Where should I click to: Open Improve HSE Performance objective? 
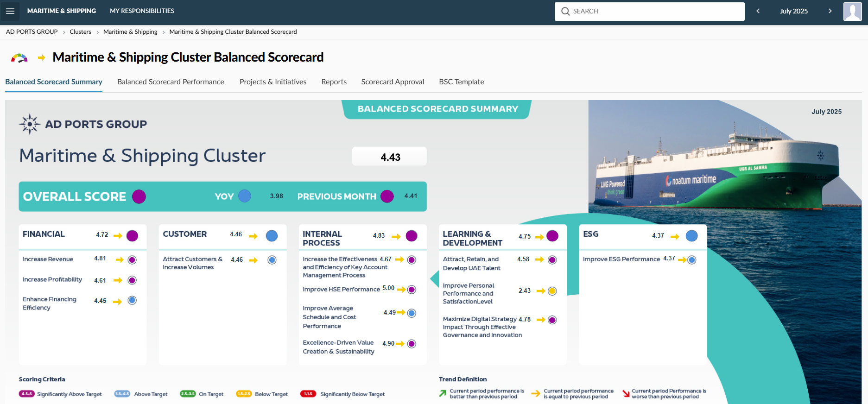click(x=341, y=289)
